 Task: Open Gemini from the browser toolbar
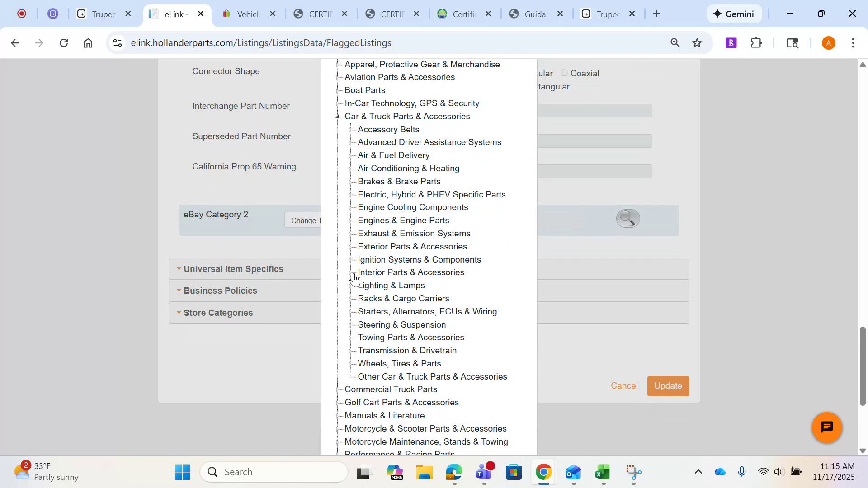(x=733, y=14)
